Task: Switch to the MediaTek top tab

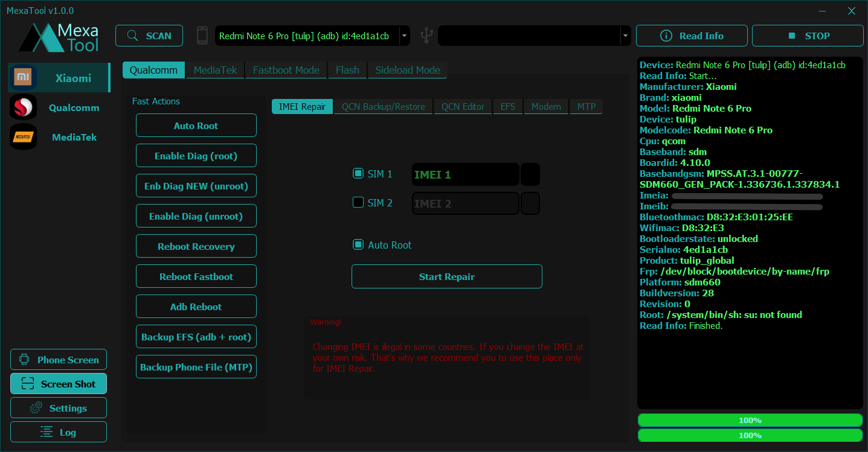Action: click(x=216, y=70)
